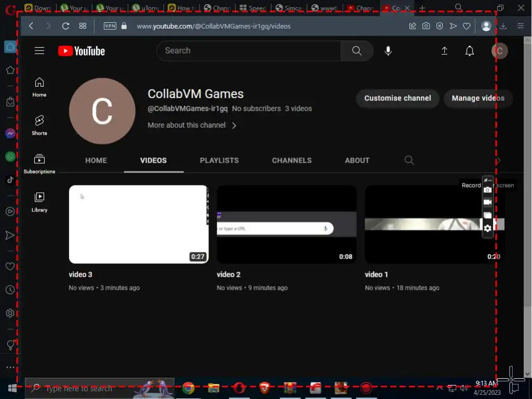The height and width of the screenshot is (399, 532).
Task: Open YouTube notifications bell
Action: (470, 51)
